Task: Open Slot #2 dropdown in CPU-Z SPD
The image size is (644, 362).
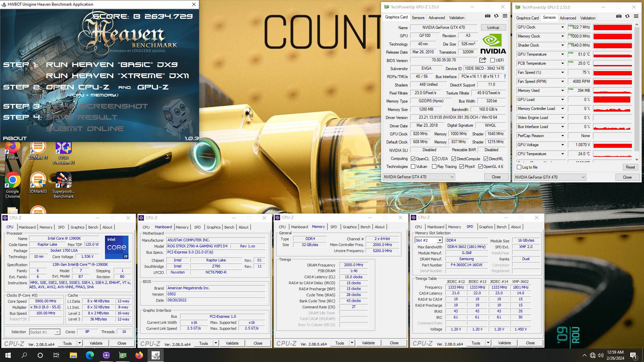Action: 429,240
